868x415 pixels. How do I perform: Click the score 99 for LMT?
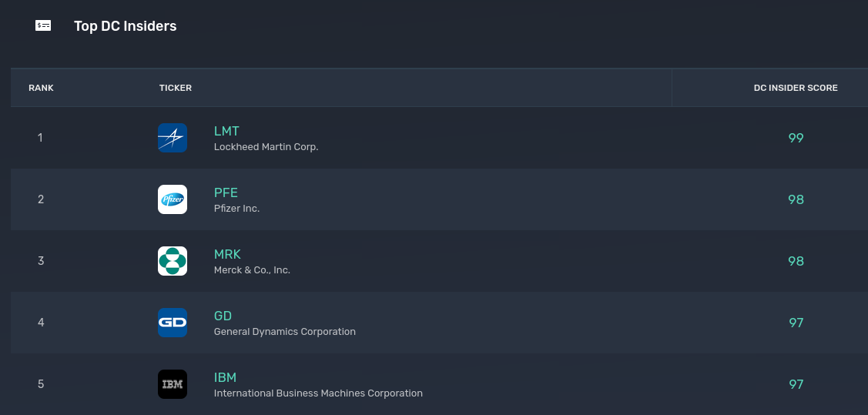796,138
